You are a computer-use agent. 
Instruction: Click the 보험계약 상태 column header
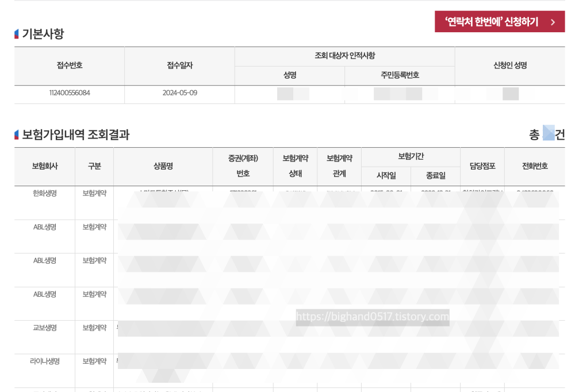point(295,167)
